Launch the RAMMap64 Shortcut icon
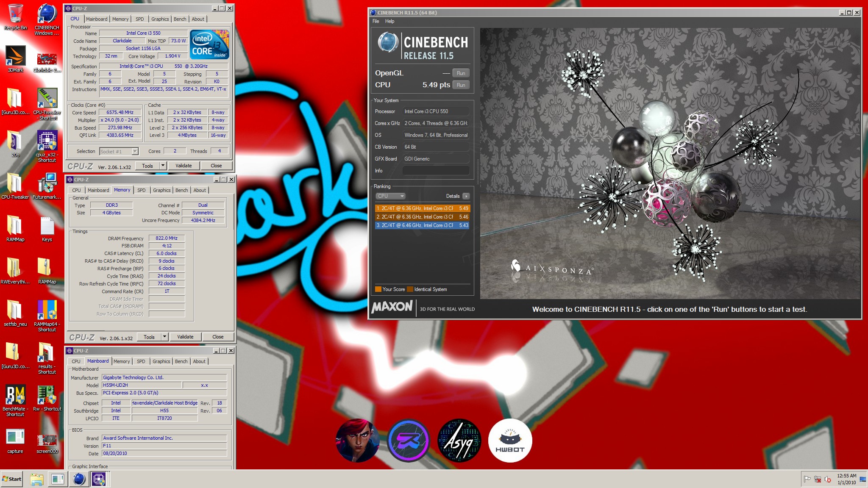Image resolution: width=868 pixels, height=488 pixels. (47, 316)
